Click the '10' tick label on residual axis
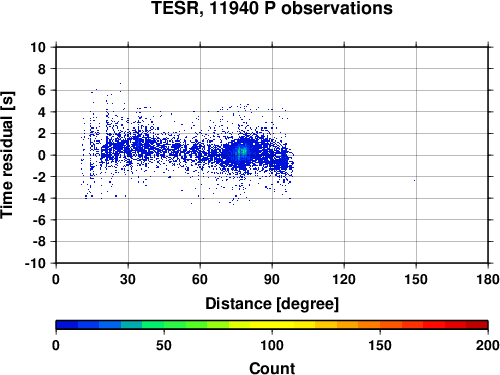Viewport: 500px width, 375px height. (x=38, y=47)
